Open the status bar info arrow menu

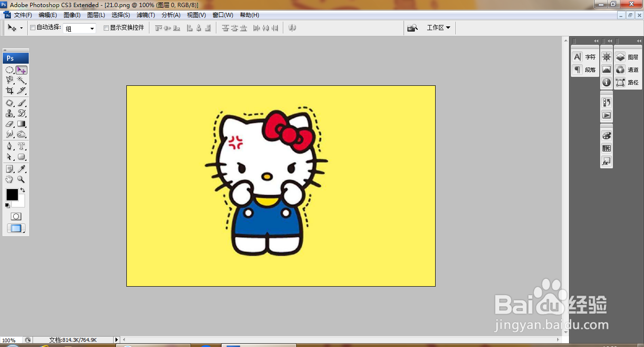pos(117,339)
